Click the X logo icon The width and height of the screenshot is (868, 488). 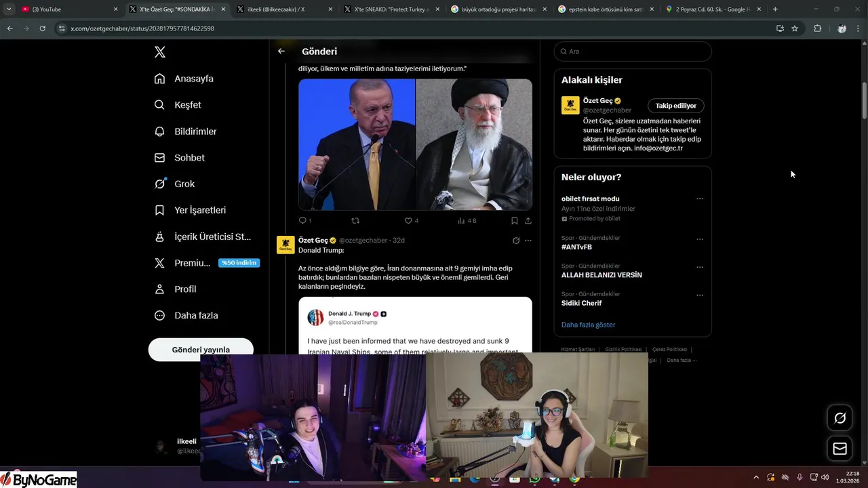tap(160, 52)
